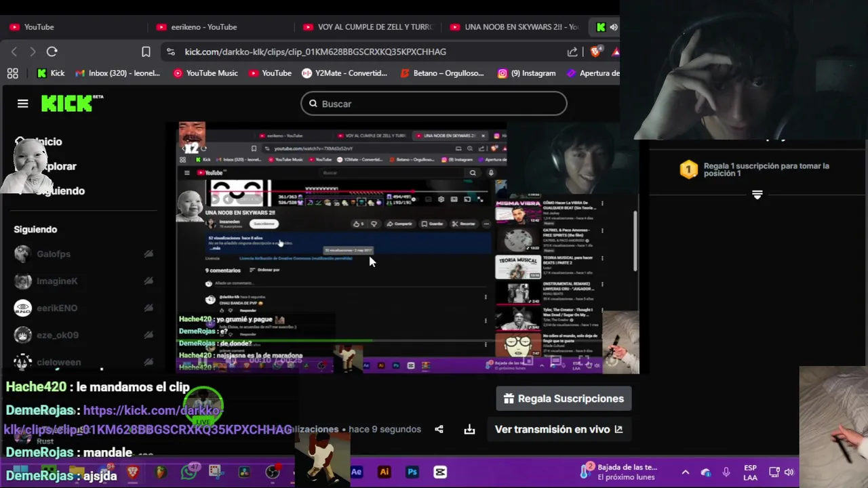
Task: Switch to the first YouTube tab
Action: pyautogui.click(x=75, y=27)
